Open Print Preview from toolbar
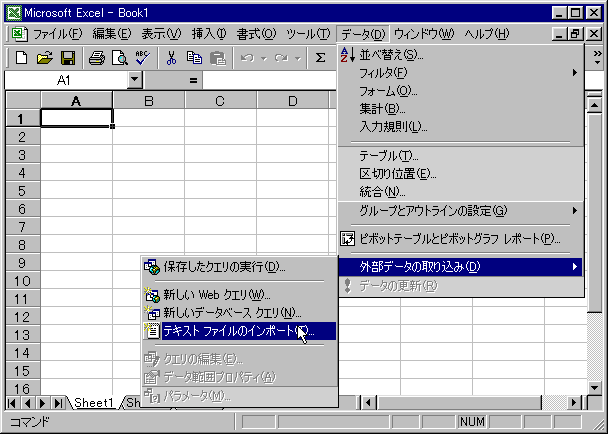The width and height of the screenshot is (608, 434). (119, 58)
